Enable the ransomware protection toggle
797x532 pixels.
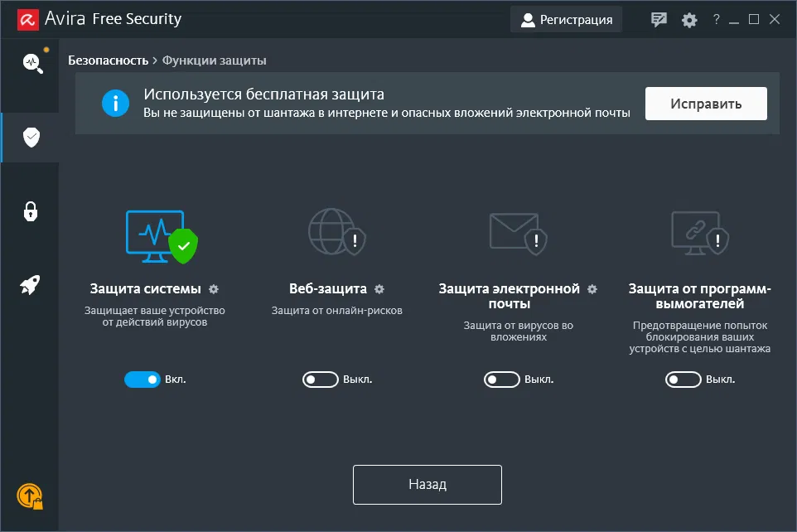[x=683, y=380]
